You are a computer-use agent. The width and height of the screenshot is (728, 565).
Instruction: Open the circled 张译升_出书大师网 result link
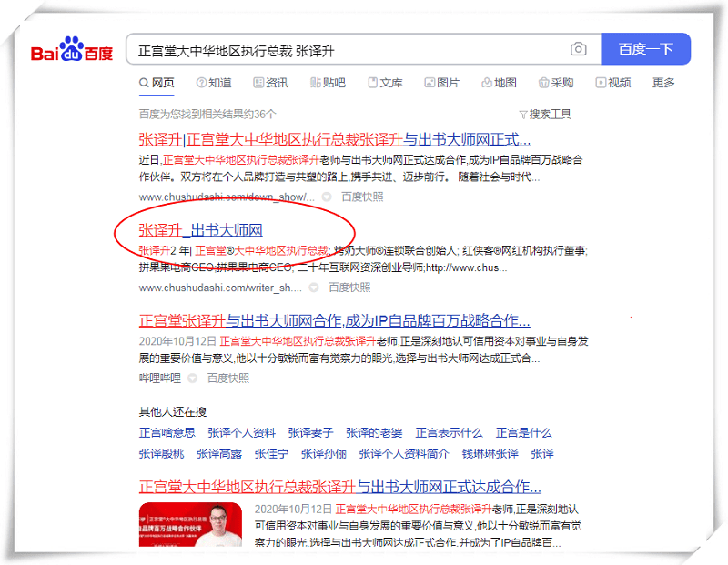click(207, 228)
